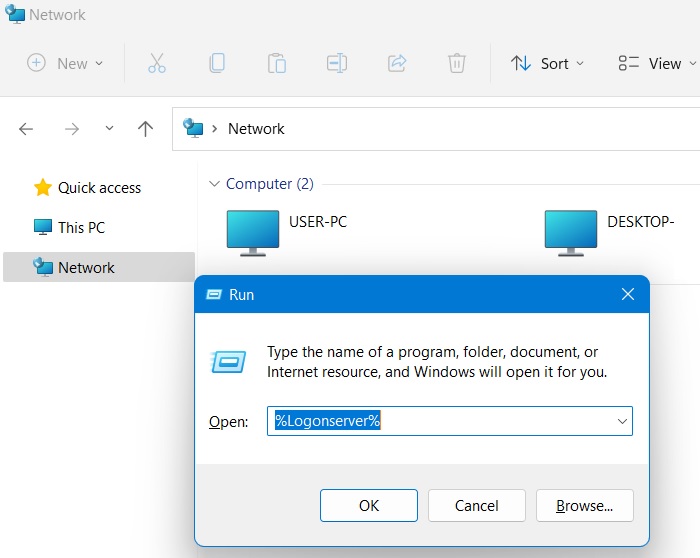Screen dimensions: 700x558
Task: Click the Run dialog title icon
Action: 214,294
